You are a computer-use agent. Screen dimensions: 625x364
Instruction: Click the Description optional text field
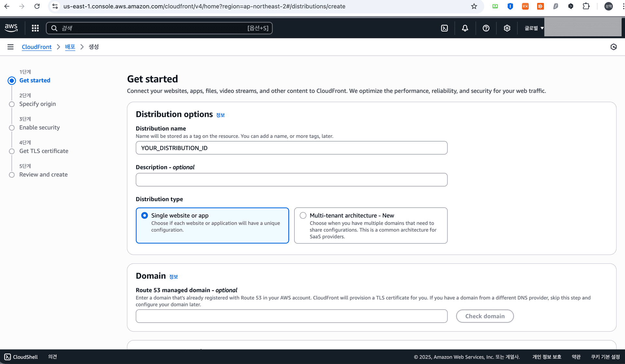291,180
